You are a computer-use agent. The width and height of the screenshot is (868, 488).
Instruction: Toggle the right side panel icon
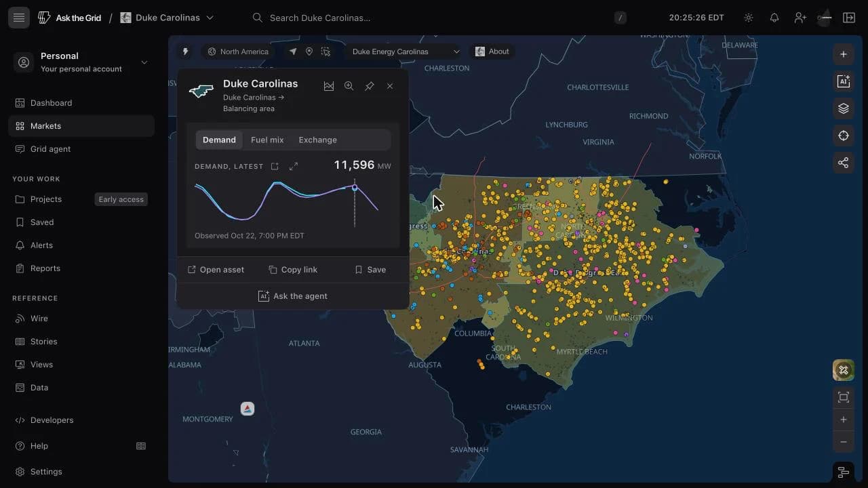tap(849, 18)
